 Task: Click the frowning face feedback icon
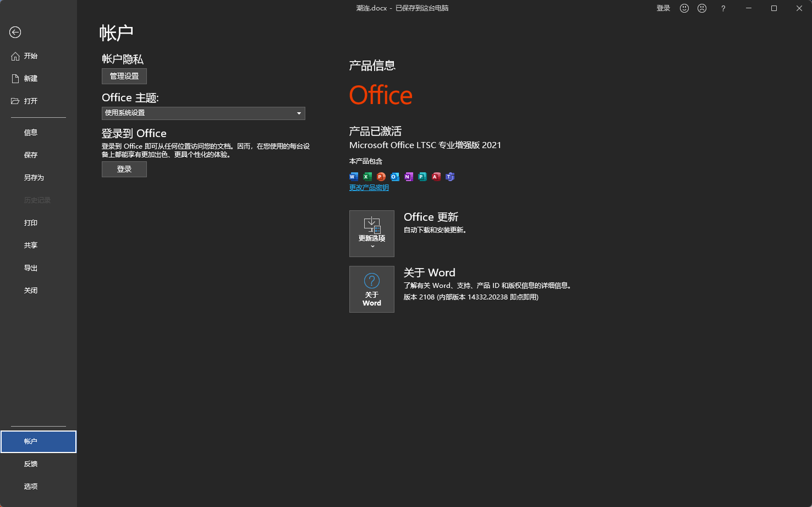click(702, 8)
